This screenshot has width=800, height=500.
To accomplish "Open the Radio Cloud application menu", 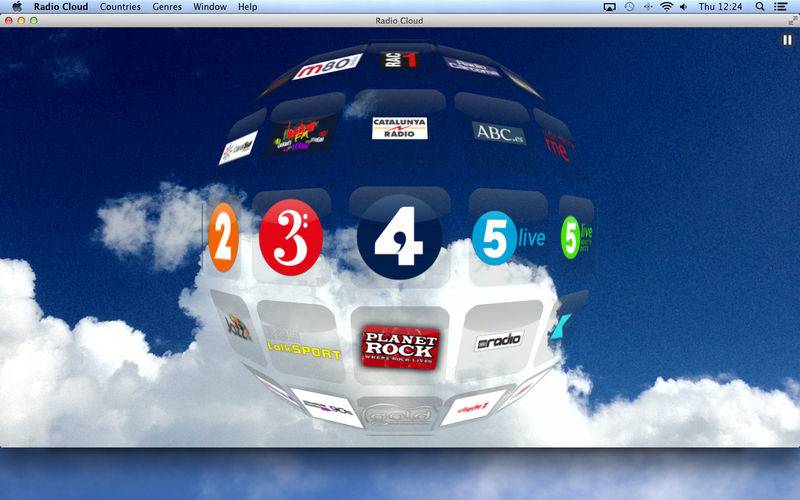I will [x=61, y=7].
